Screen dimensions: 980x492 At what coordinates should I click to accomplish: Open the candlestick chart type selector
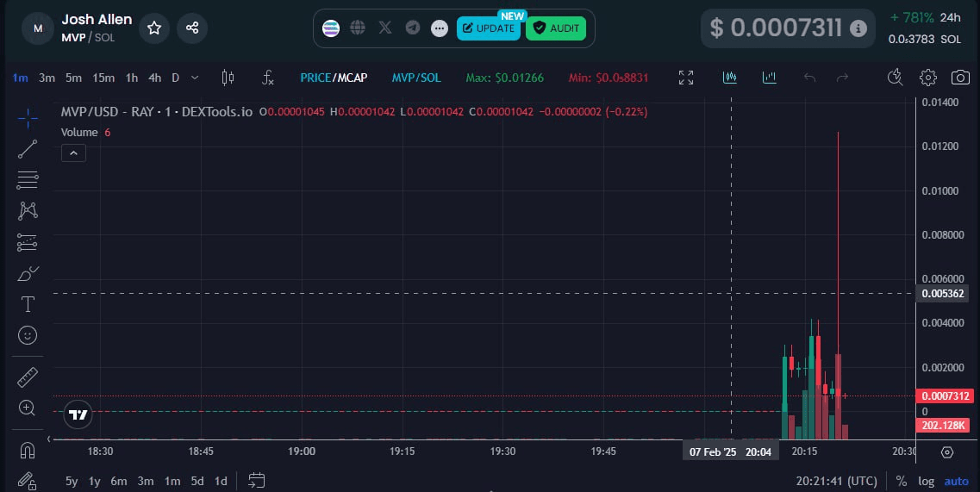point(228,78)
